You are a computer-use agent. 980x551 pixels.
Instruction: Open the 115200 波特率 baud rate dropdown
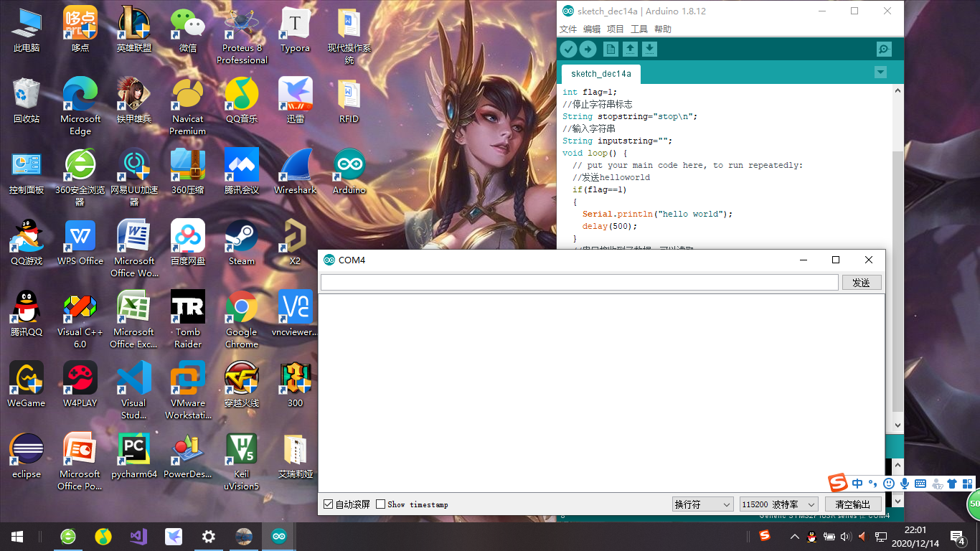point(778,504)
